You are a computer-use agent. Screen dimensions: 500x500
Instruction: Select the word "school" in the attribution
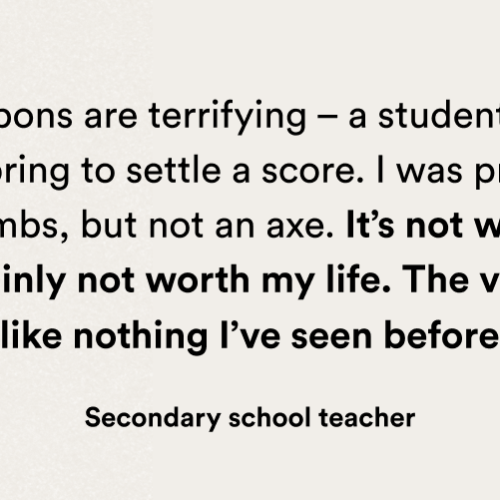[x=270, y=417]
